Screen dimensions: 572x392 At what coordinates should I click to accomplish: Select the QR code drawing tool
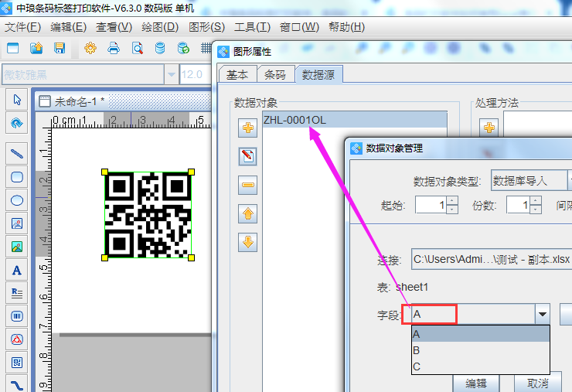coord(16,362)
